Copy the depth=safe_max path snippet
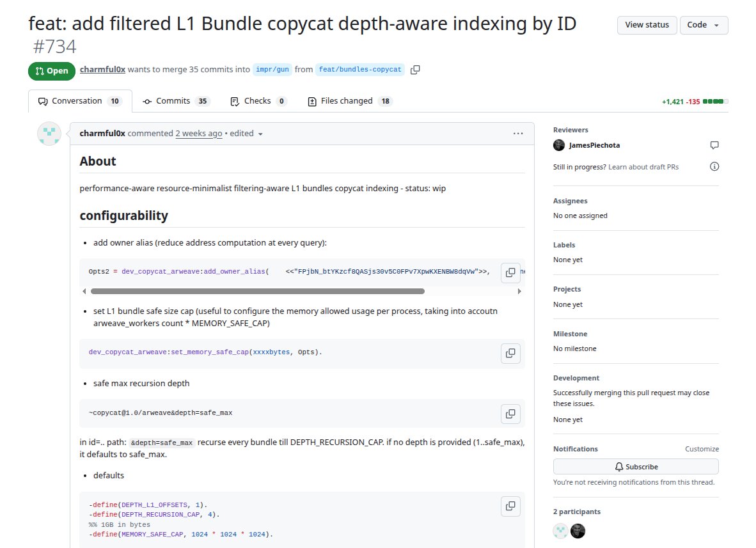 click(x=510, y=414)
